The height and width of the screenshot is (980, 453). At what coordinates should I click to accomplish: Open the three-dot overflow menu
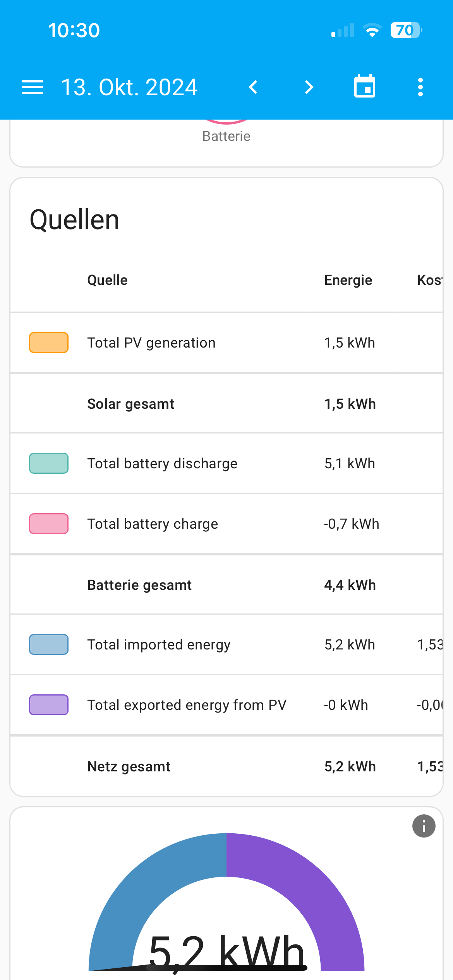click(x=420, y=87)
